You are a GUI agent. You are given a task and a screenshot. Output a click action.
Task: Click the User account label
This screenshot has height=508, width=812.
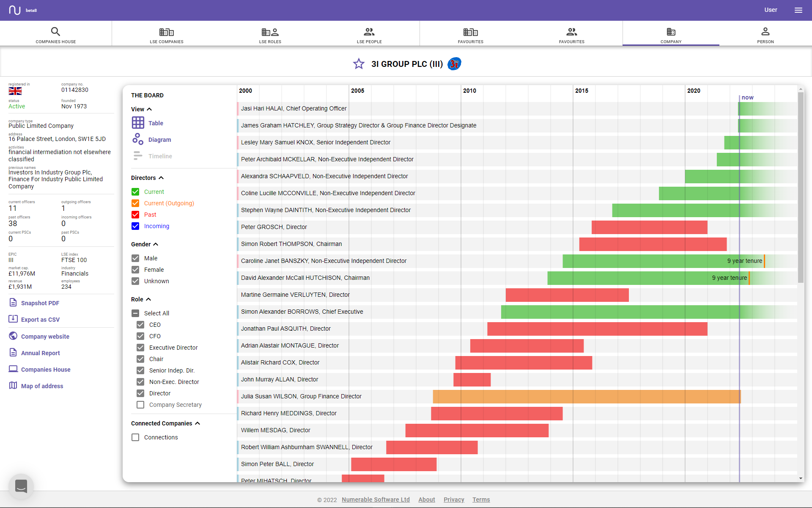[x=771, y=10]
